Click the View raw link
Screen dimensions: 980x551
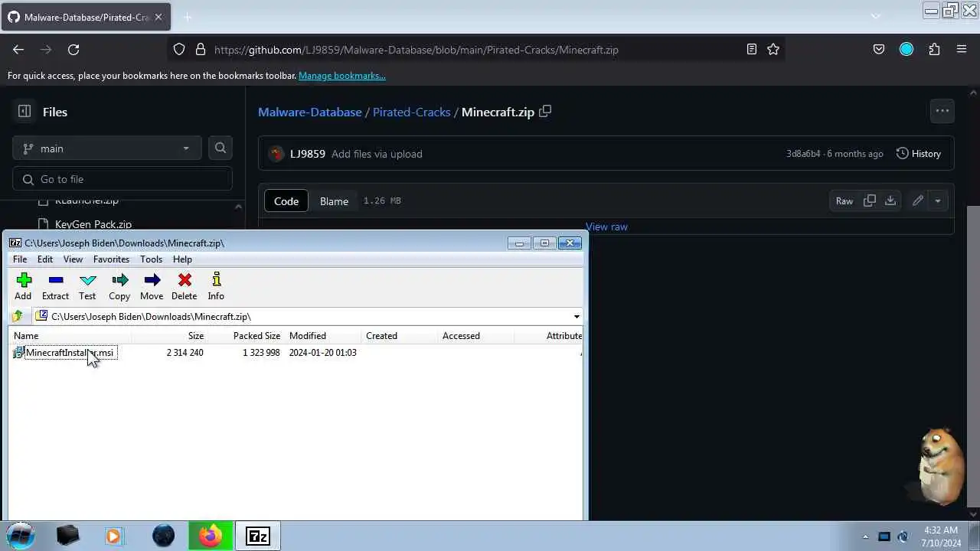tap(606, 227)
